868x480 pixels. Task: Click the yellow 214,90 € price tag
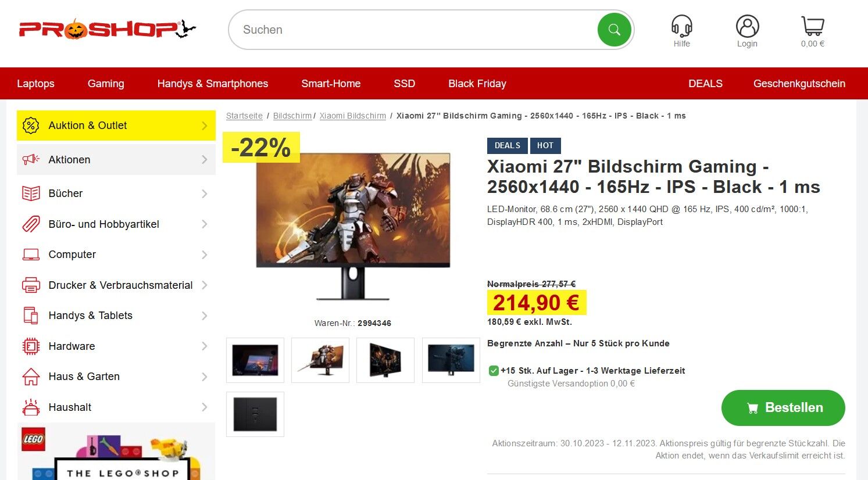(537, 302)
